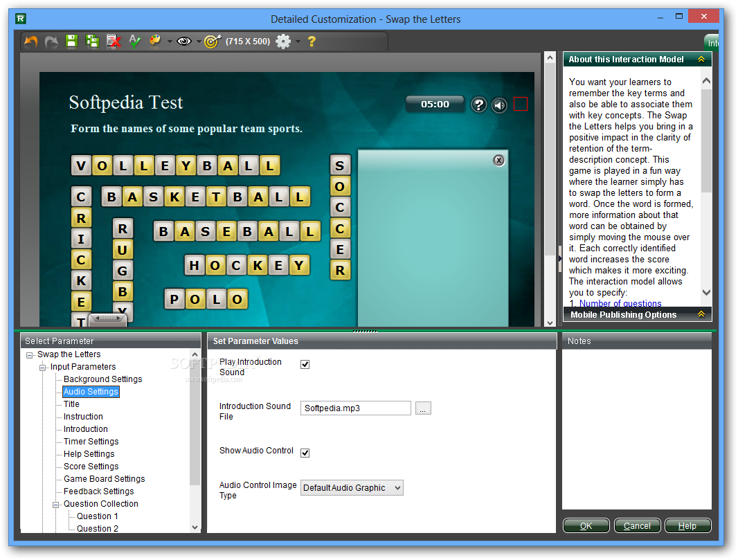This screenshot has width=738, height=560.
Task: Click the Save As double-floppy icon
Action: click(92, 42)
